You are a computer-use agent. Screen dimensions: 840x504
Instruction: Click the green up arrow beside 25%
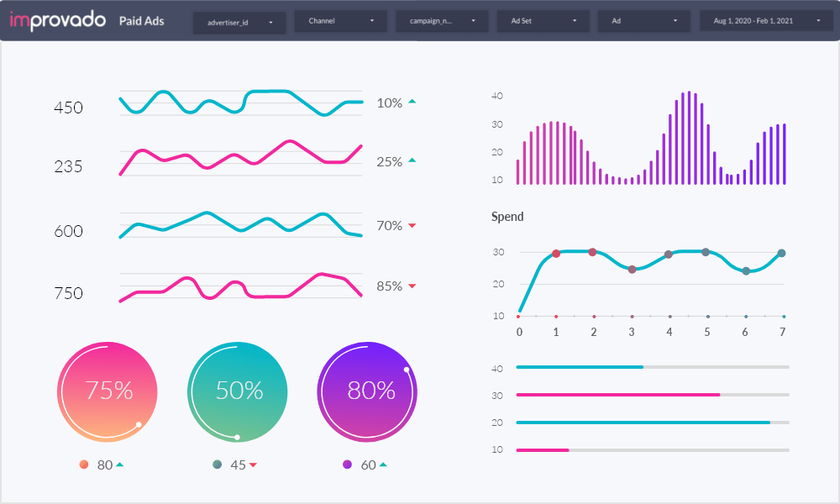pos(412,160)
